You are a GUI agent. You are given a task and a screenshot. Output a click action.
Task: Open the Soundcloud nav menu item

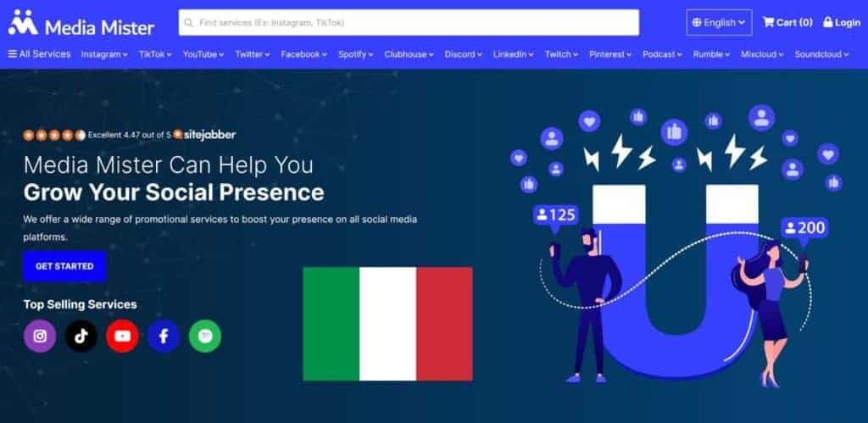(821, 54)
